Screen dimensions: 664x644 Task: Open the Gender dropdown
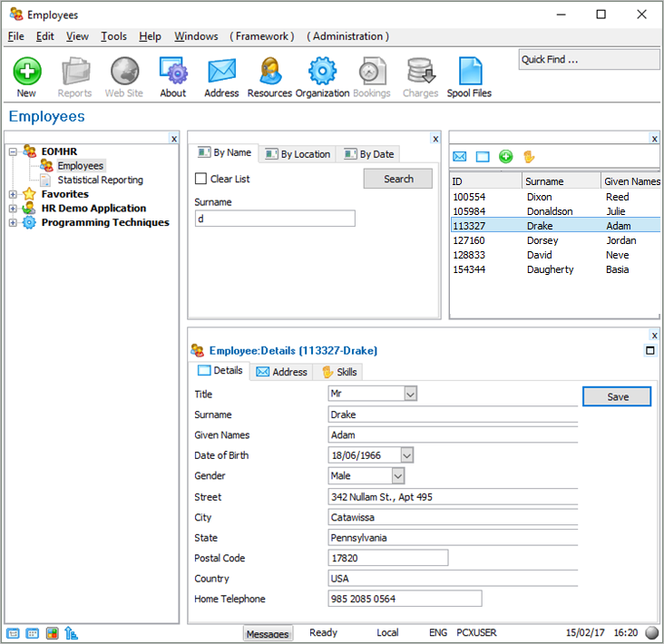coord(398,475)
